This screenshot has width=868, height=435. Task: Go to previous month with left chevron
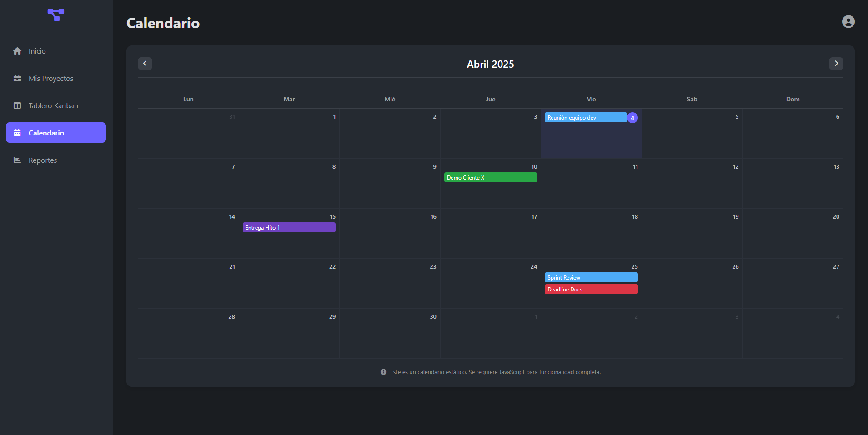pos(145,64)
